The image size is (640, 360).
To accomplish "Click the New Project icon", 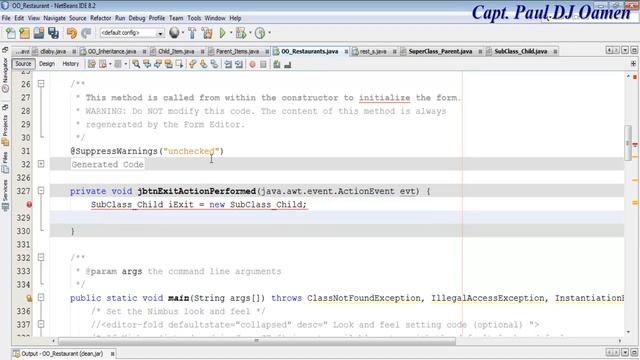I will [x=24, y=33].
